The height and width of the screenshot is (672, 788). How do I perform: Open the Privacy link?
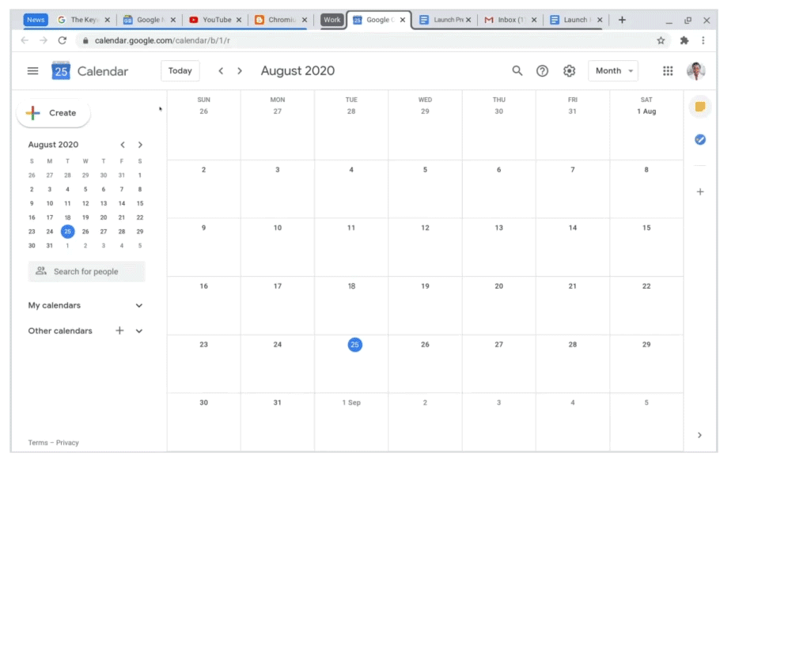click(x=67, y=443)
